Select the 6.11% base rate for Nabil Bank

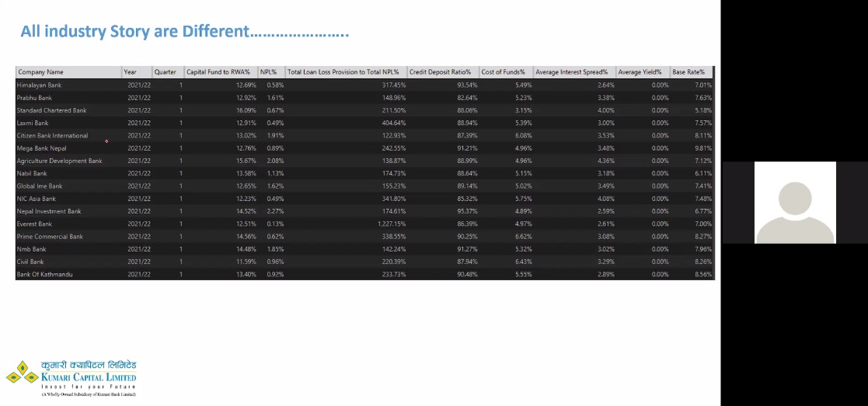click(x=703, y=174)
